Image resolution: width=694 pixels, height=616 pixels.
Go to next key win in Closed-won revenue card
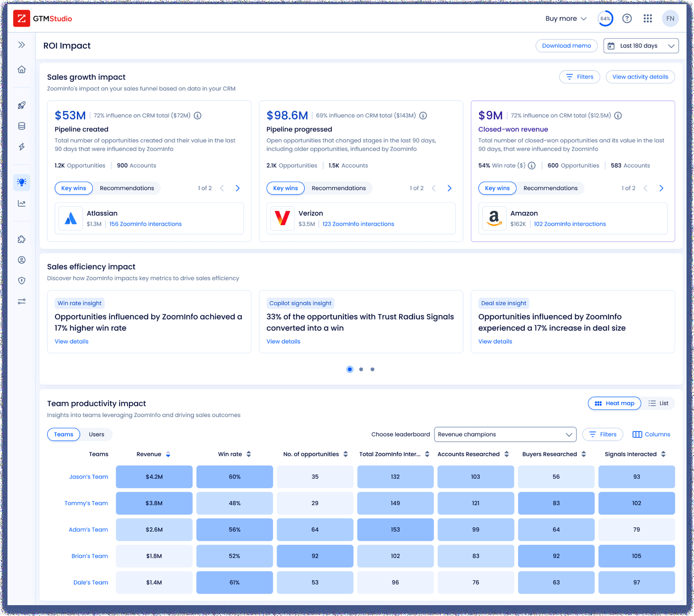tap(661, 188)
